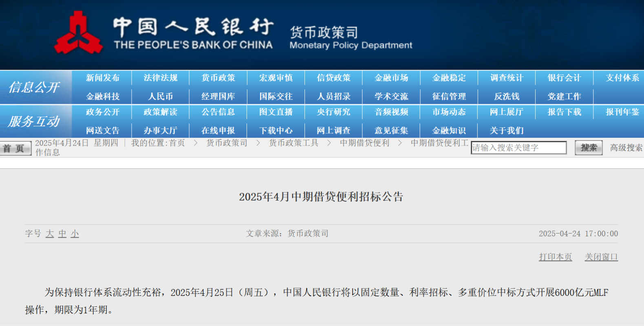This screenshot has height=326, width=644.
Task: Navigate to 下载中心
Action: coord(276,131)
